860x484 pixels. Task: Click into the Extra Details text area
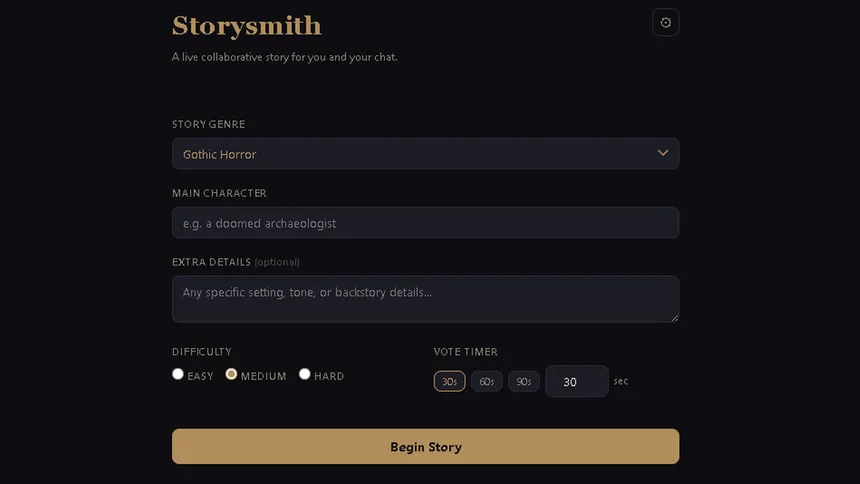tap(425, 299)
